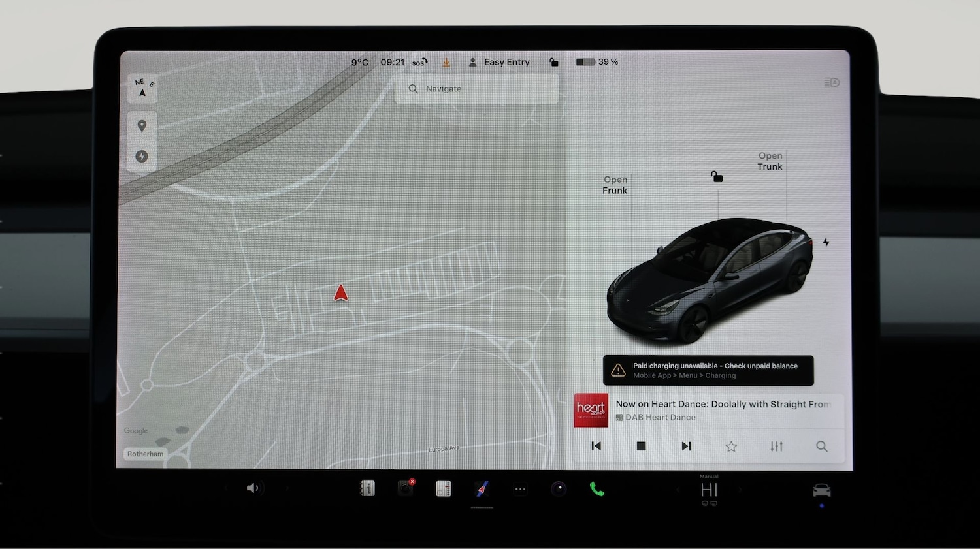The image size is (980, 549).
Task: Open the navigation arrow app icon
Action: point(482,488)
